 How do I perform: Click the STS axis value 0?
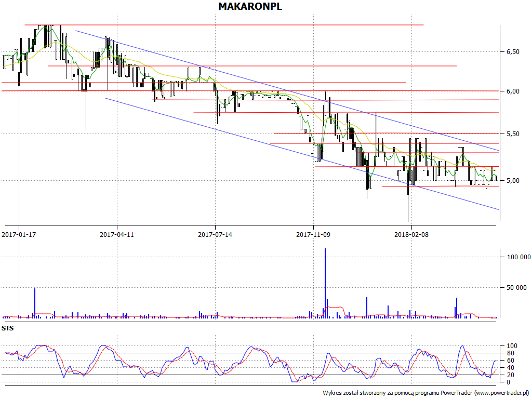(508, 382)
